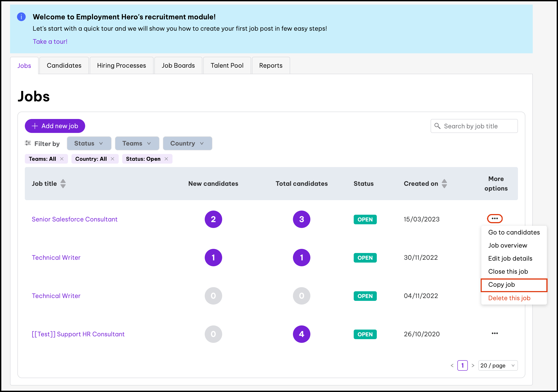
Task: Expand the Teams filter dropdown
Action: pyautogui.click(x=137, y=143)
